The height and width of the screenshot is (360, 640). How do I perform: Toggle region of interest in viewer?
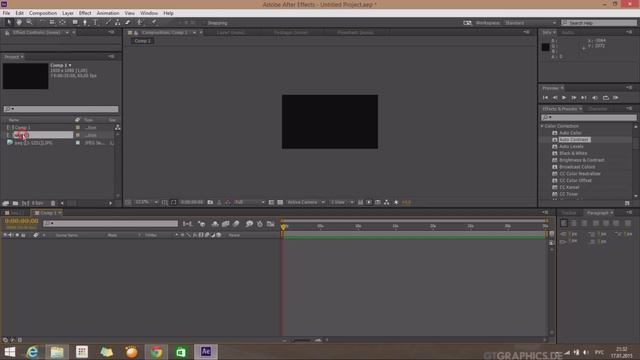point(271,202)
